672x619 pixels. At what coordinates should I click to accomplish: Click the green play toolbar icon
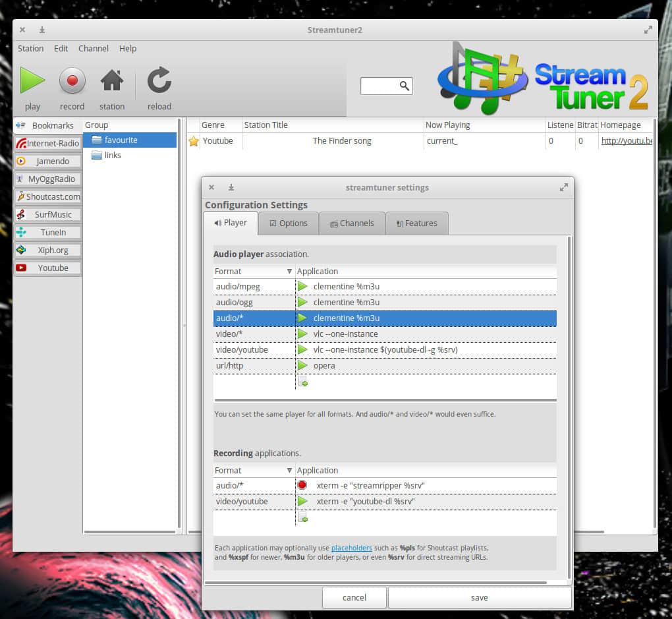pos(32,81)
